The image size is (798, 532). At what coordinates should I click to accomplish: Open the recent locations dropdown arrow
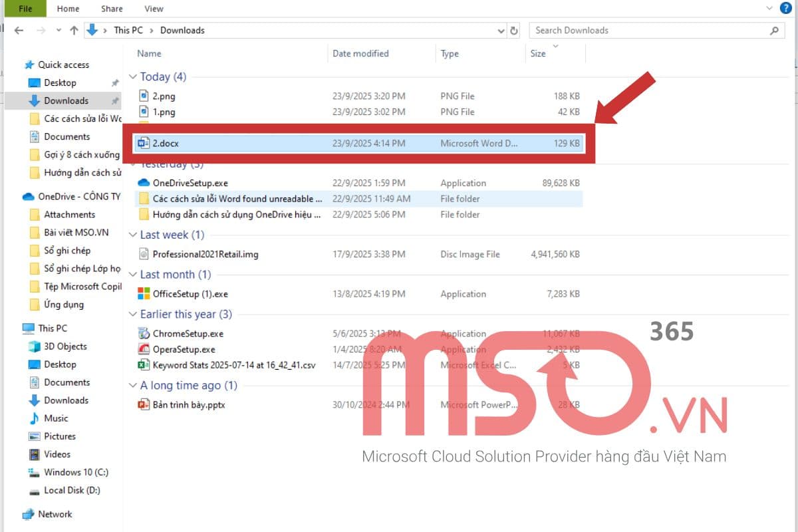(59, 31)
